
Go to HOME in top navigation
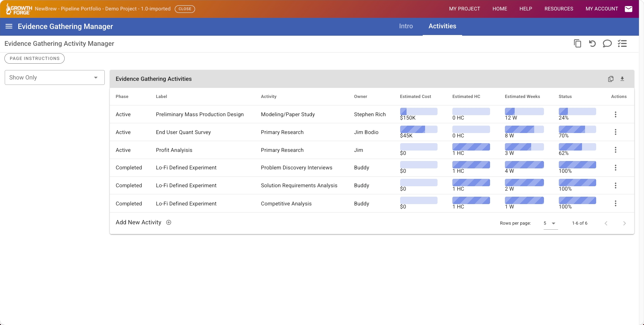pos(500,9)
